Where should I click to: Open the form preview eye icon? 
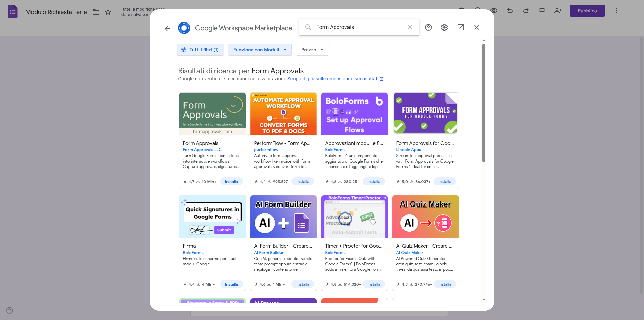pyautogui.click(x=494, y=10)
